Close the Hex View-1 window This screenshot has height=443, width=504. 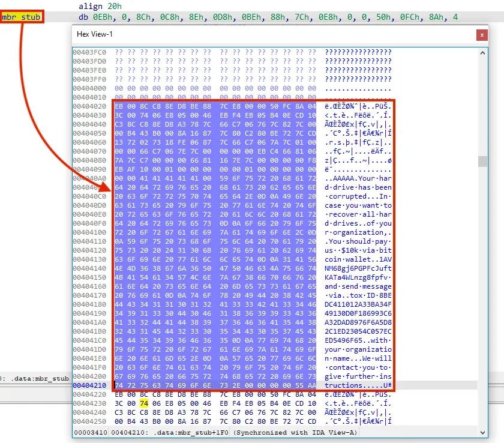coord(482,35)
